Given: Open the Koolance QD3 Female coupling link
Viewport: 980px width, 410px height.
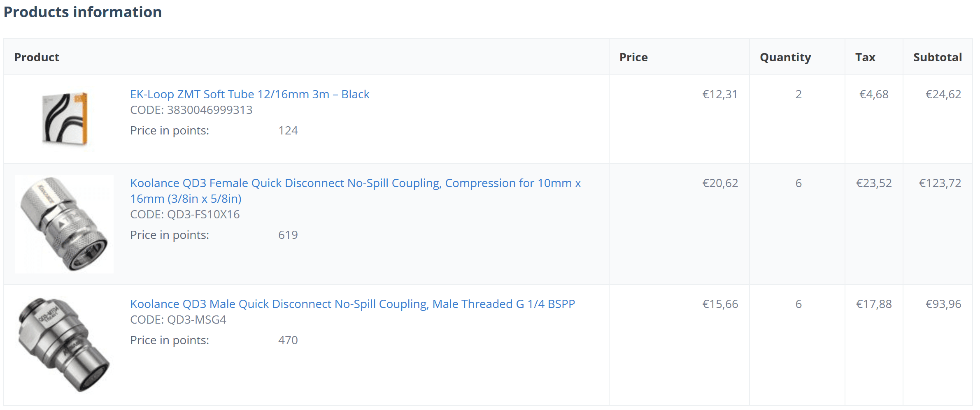Looking at the screenshot, I should [x=355, y=183].
